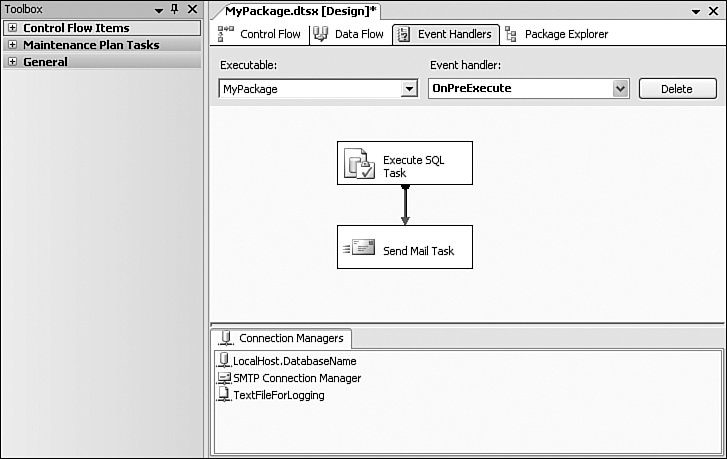Select the Event Handlers tab

point(446,34)
